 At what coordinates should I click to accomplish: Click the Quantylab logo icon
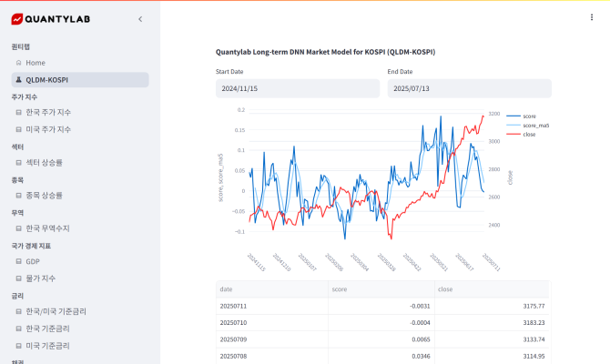pos(16,19)
